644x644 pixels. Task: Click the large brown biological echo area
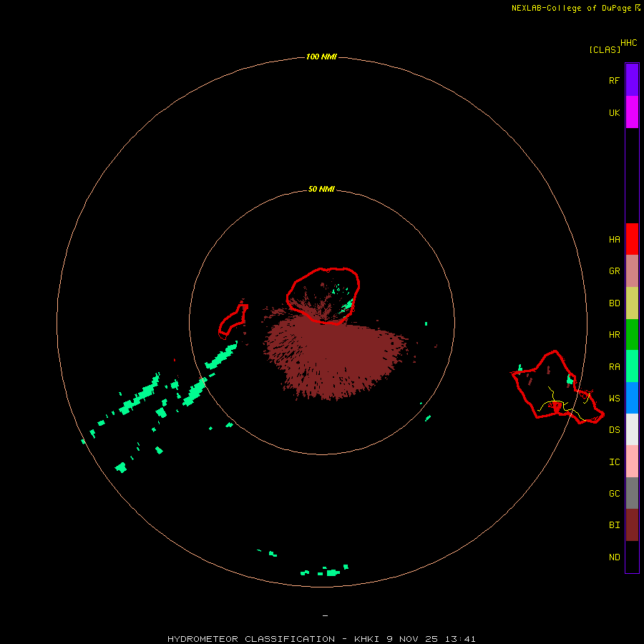click(x=335, y=357)
